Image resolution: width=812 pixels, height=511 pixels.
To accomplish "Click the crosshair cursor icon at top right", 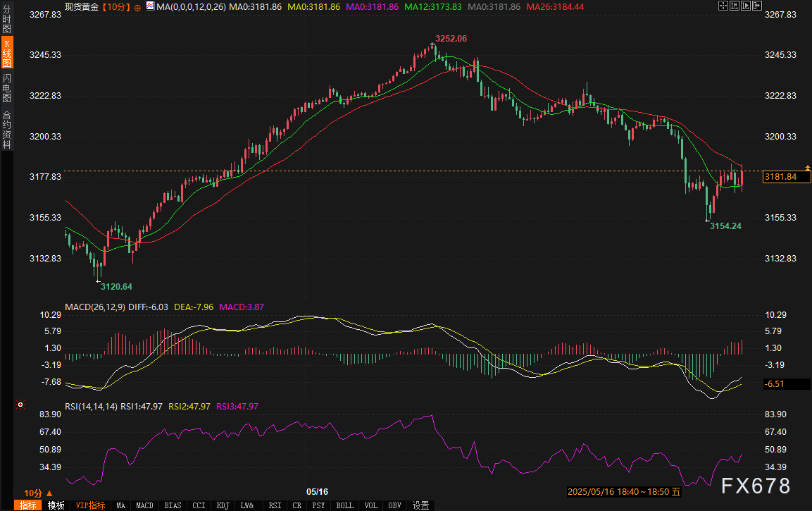I will [723, 6].
